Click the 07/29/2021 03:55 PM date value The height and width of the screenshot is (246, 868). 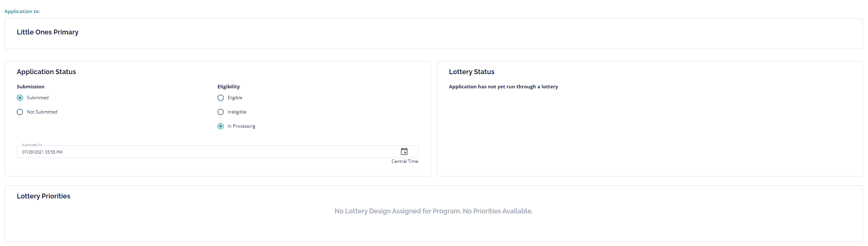click(x=42, y=152)
